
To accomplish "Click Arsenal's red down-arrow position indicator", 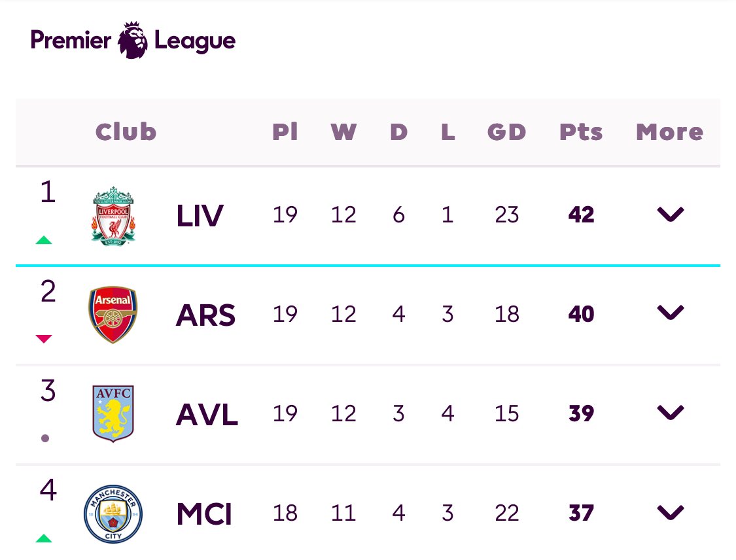I will (x=44, y=338).
